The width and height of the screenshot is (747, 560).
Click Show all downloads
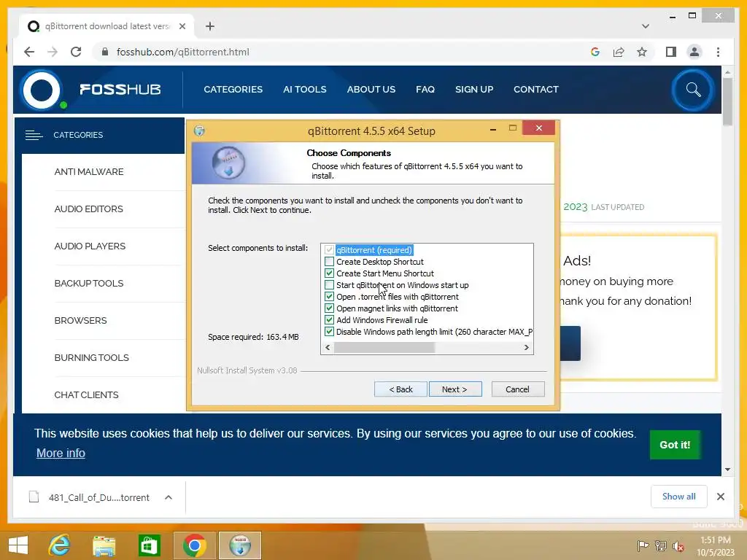coord(679,497)
